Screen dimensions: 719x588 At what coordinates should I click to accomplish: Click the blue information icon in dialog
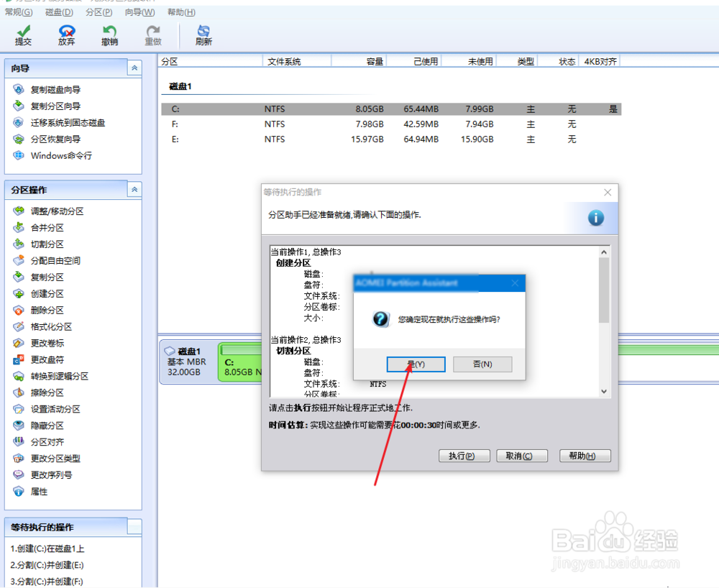595,218
